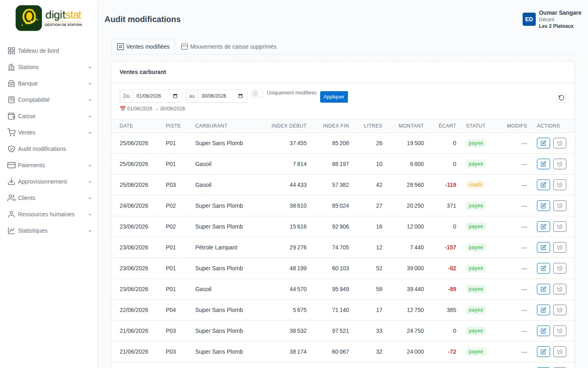The width and height of the screenshot is (588, 368).
Task: Edit the 6 800 Gasoil sale
Action: [x=543, y=164]
